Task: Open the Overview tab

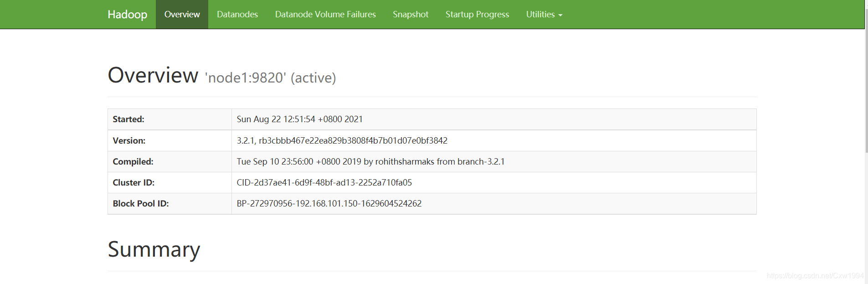Action: click(182, 15)
